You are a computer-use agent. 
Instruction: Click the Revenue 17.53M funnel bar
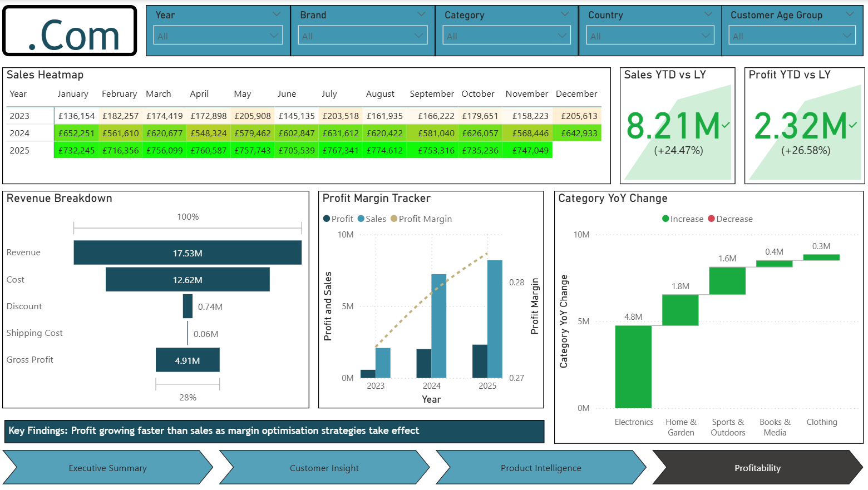click(x=188, y=253)
